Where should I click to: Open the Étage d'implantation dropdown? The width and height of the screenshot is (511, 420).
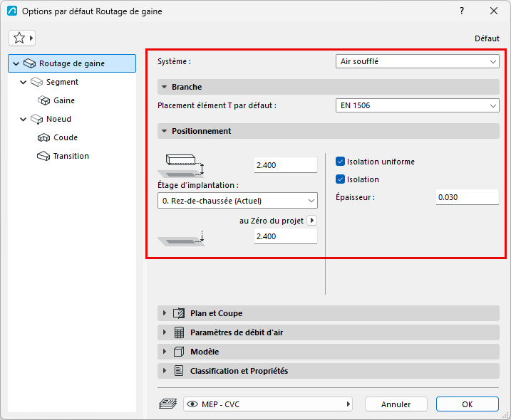pyautogui.click(x=237, y=201)
